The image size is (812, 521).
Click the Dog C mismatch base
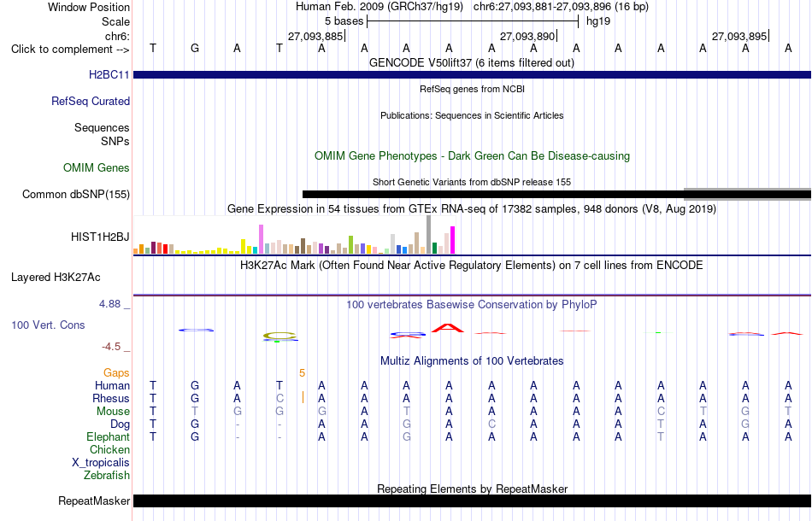tap(491, 424)
